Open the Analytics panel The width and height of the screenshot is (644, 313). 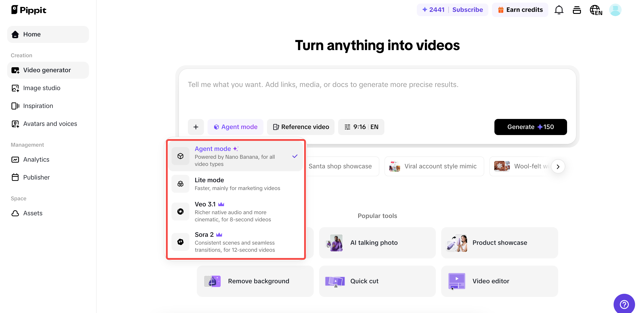(36, 159)
